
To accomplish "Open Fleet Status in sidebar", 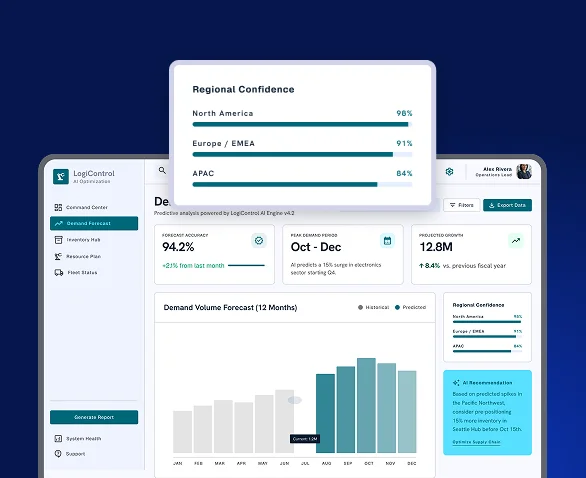I will (x=94, y=272).
